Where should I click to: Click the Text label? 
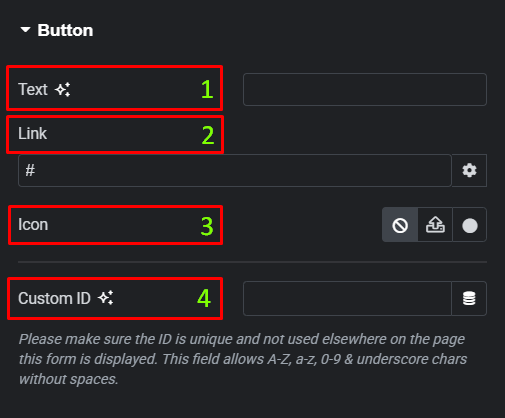point(33,89)
